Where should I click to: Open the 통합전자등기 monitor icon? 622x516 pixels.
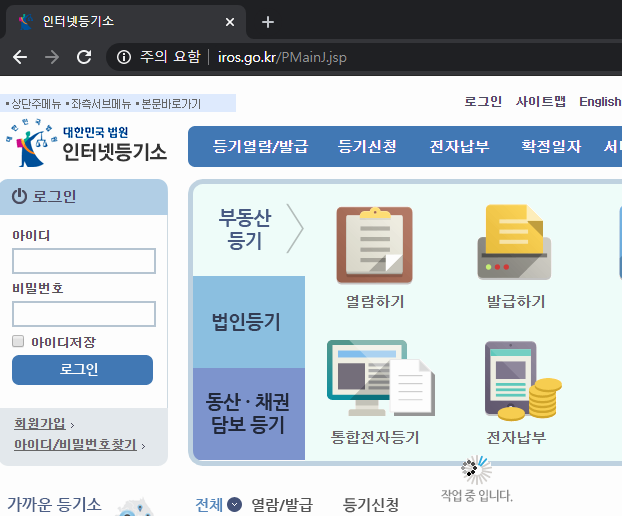[x=381, y=378]
